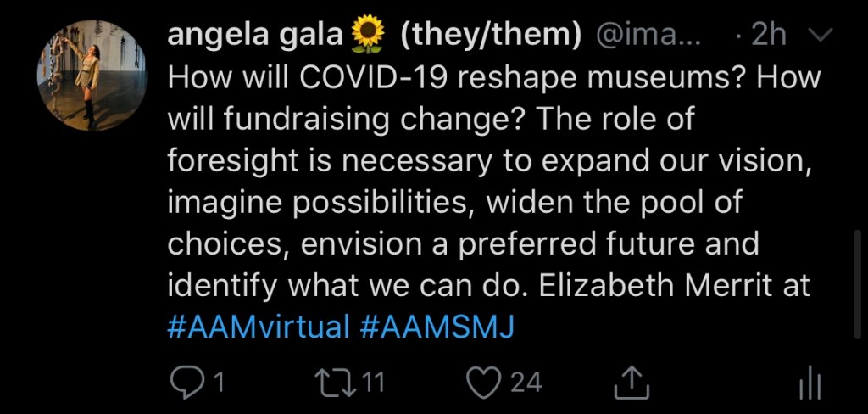Open the #AAMvirtual hashtag

[x=259, y=327]
